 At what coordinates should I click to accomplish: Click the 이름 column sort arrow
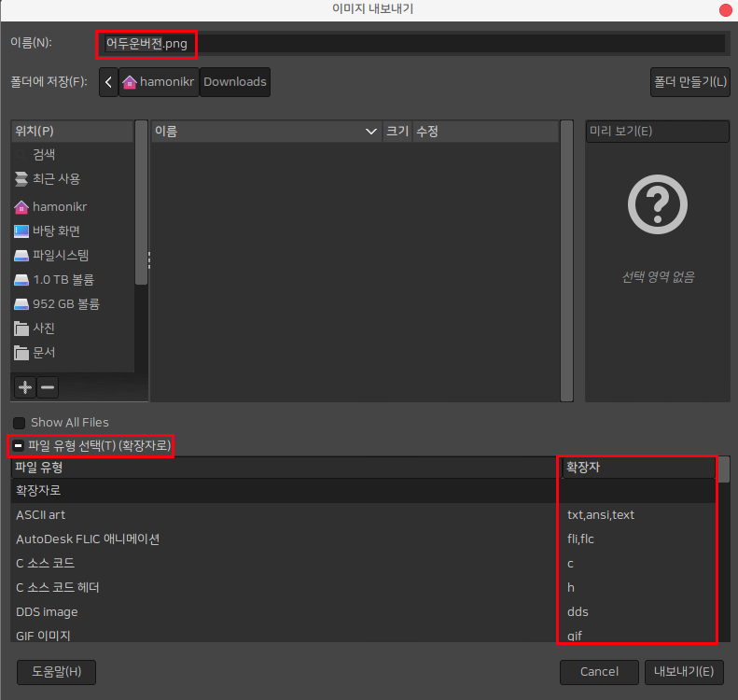(371, 133)
